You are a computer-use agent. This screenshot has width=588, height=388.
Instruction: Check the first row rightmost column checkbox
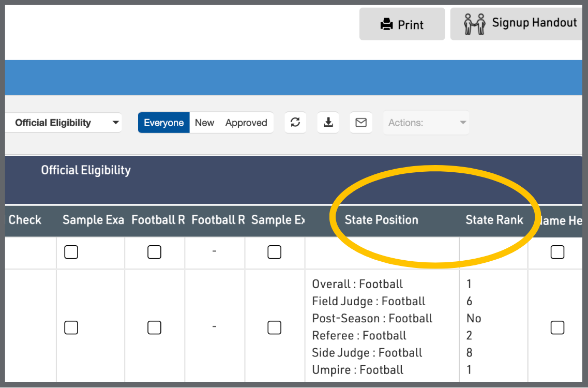pyautogui.click(x=557, y=252)
